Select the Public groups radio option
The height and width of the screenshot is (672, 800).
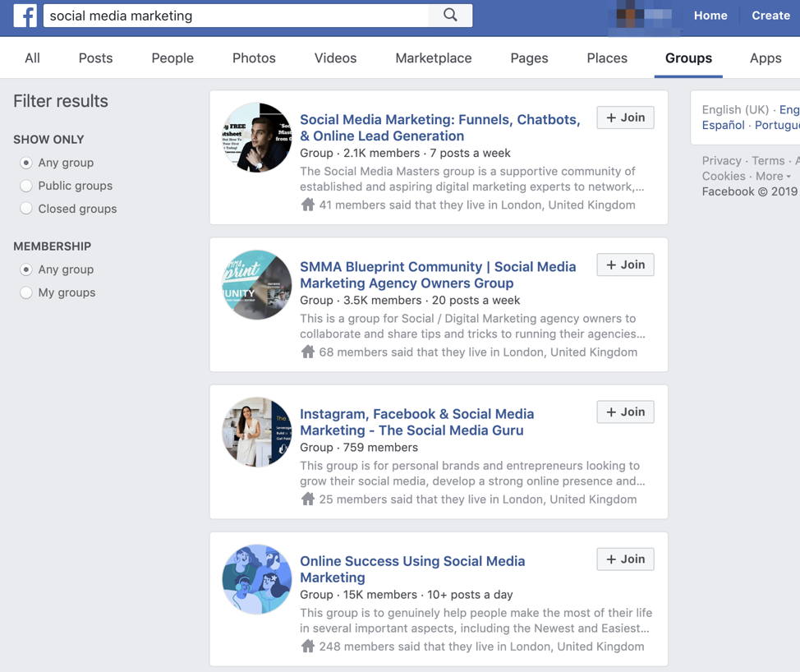26,186
